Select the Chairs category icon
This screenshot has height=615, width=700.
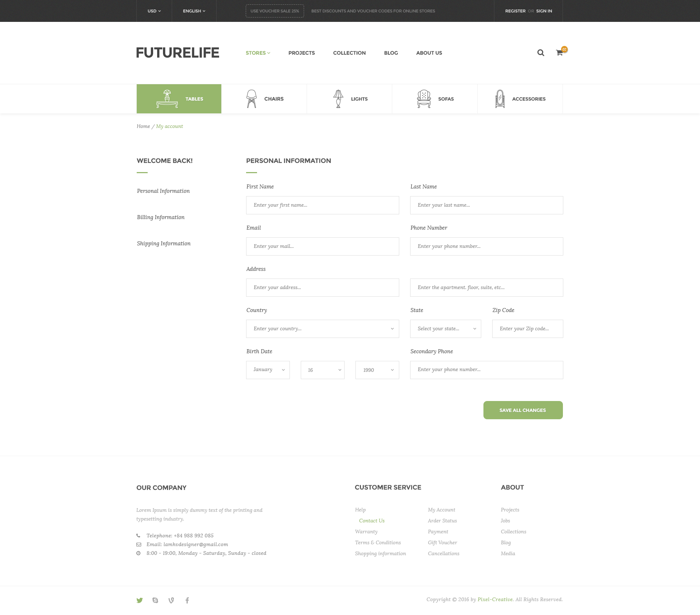click(x=252, y=99)
